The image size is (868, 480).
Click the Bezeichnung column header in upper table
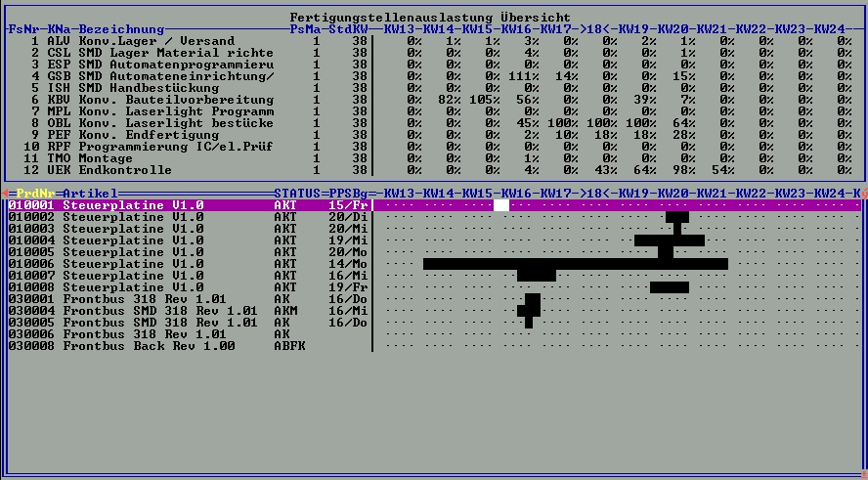[x=121, y=29]
